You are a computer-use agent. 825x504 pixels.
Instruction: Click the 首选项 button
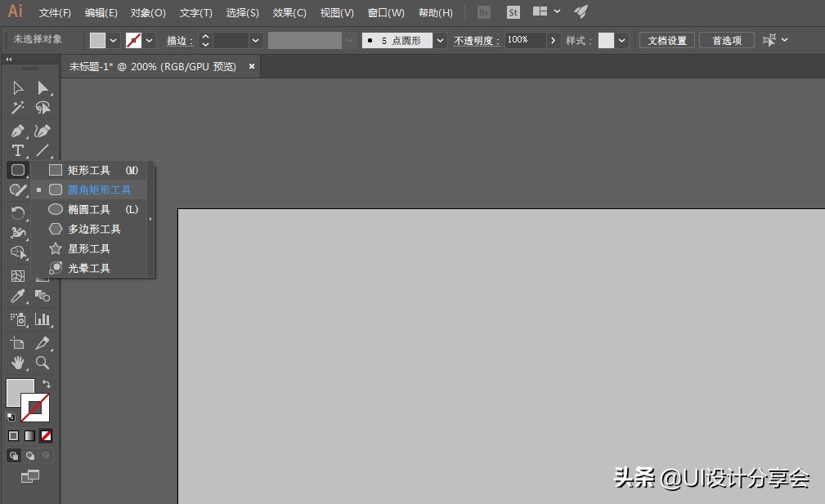point(726,40)
